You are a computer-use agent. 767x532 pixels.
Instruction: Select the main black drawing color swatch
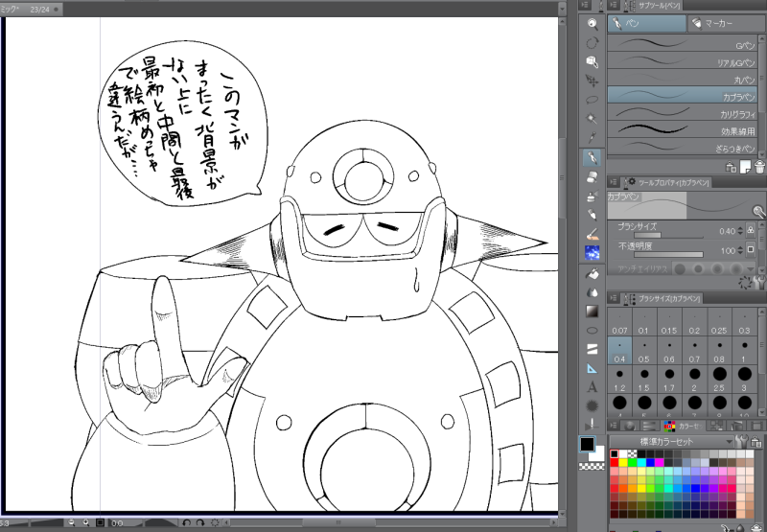point(588,444)
